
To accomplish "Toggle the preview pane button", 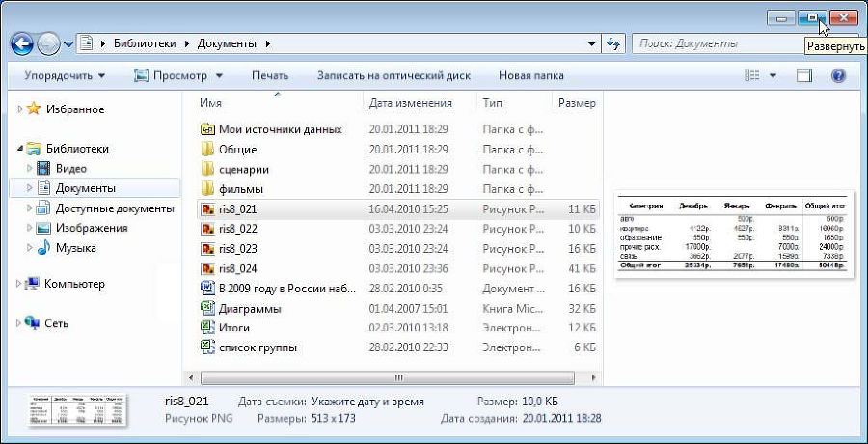I will coord(804,76).
